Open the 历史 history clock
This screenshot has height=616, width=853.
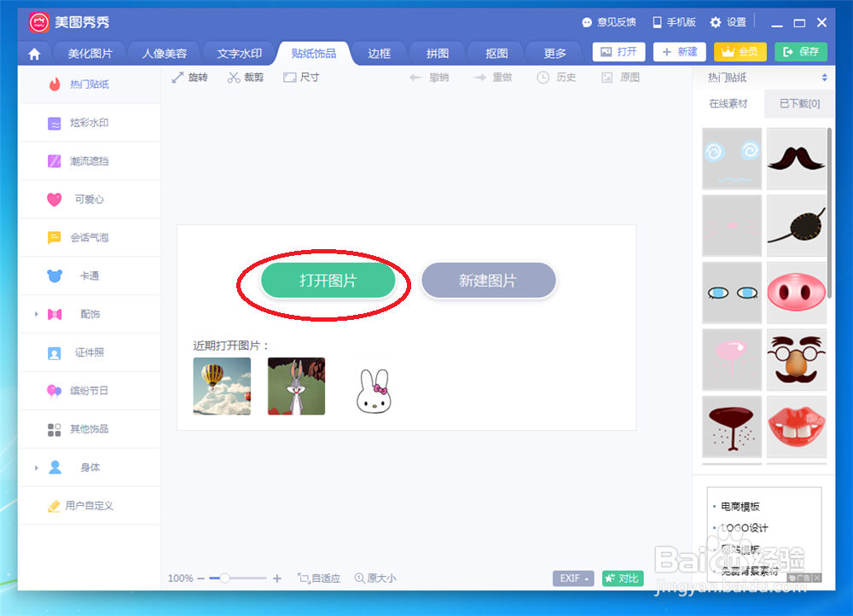(556, 78)
